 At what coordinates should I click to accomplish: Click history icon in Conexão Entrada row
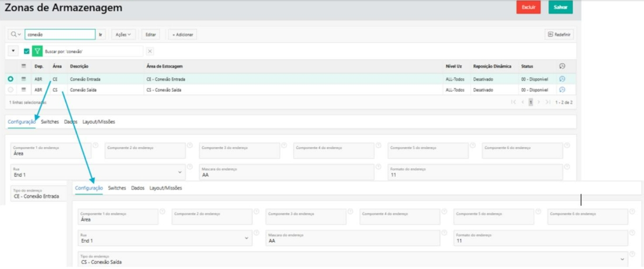pyautogui.click(x=562, y=79)
